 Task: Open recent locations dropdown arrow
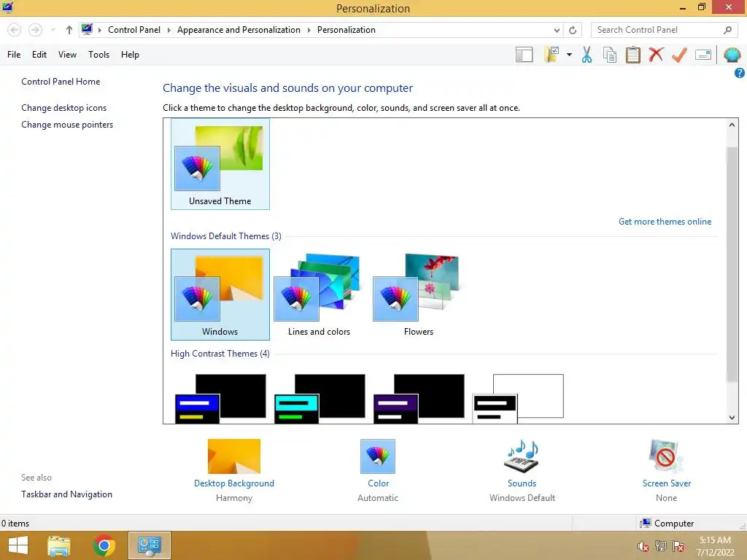pyautogui.click(x=53, y=30)
